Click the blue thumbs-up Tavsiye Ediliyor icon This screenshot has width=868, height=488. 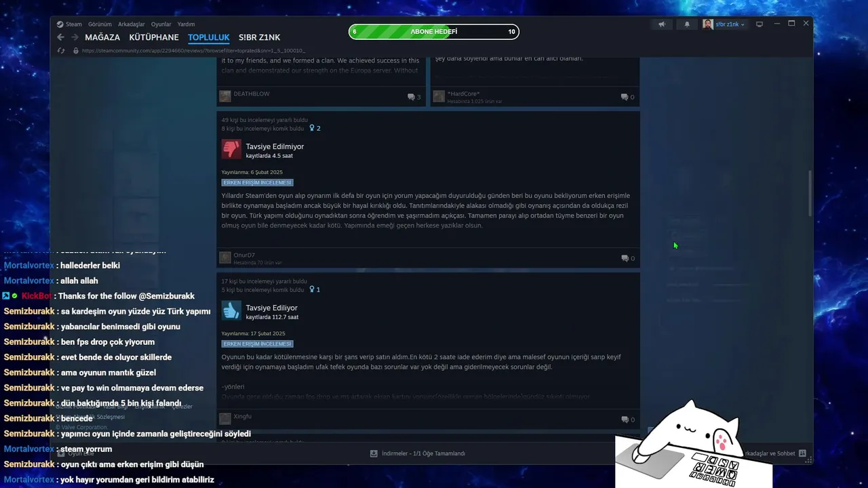pos(231,310)
